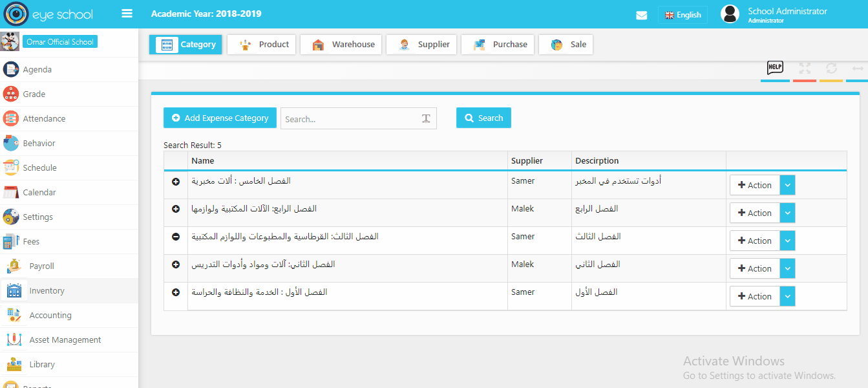868x388 pixels.
Task: Open Action dropdown arrow for الفصل الثاني row
Action: [787, 268]
